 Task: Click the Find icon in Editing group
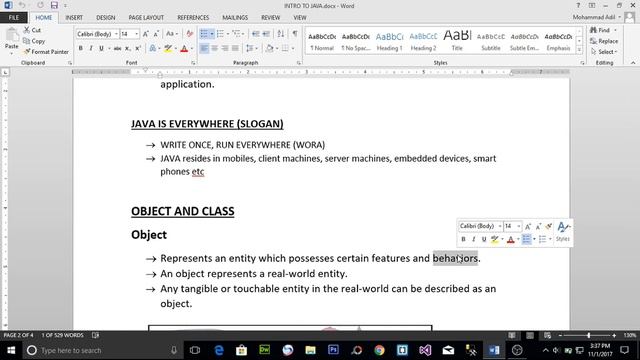(x=600, y=30)
